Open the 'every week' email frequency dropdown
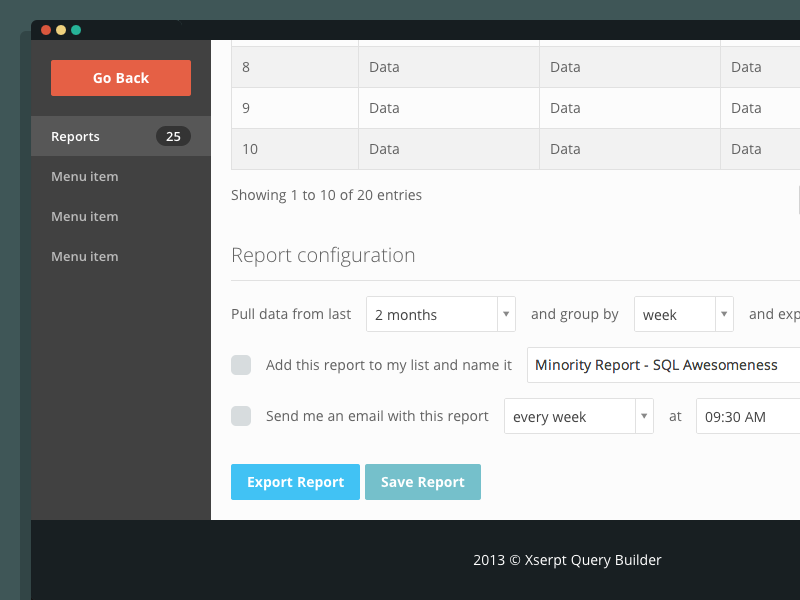Screen dimensions: 800x600 tap(579, 416)
